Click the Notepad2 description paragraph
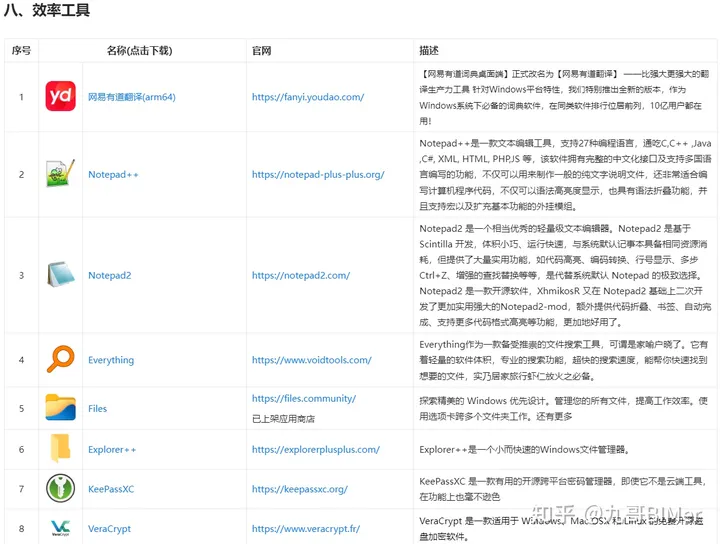Screen dimensions: 720x544 click(565, 275)
